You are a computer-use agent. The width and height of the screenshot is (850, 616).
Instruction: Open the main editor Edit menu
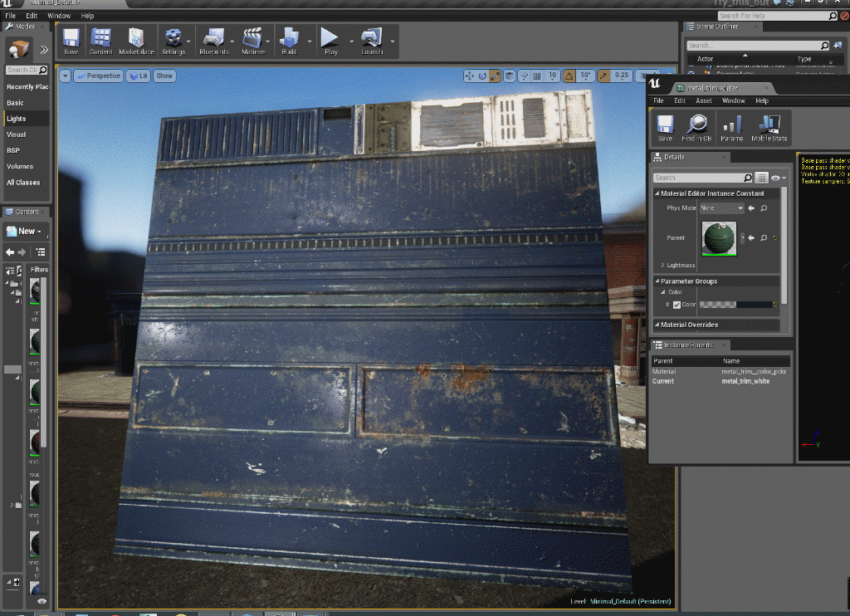(x=32, y=16)
